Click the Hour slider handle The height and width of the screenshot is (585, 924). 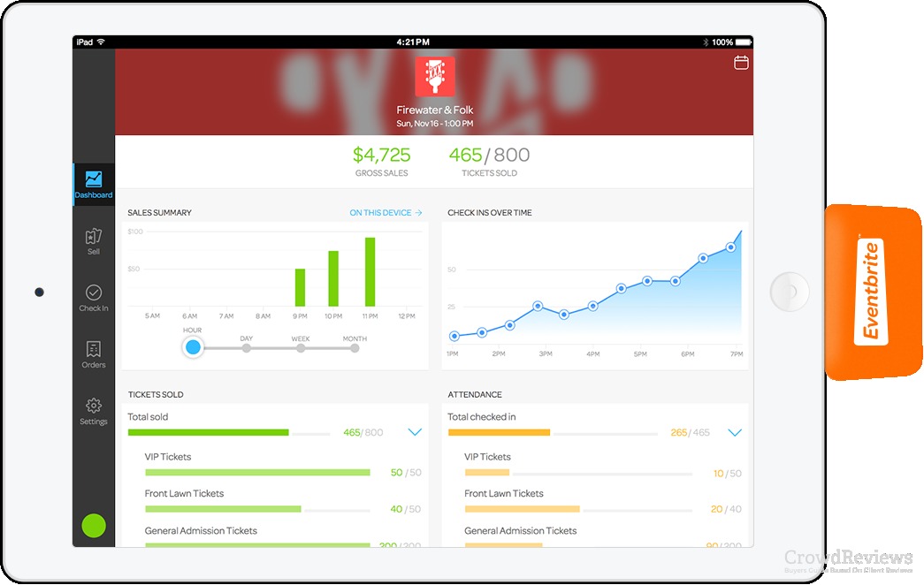pos(194,347)
